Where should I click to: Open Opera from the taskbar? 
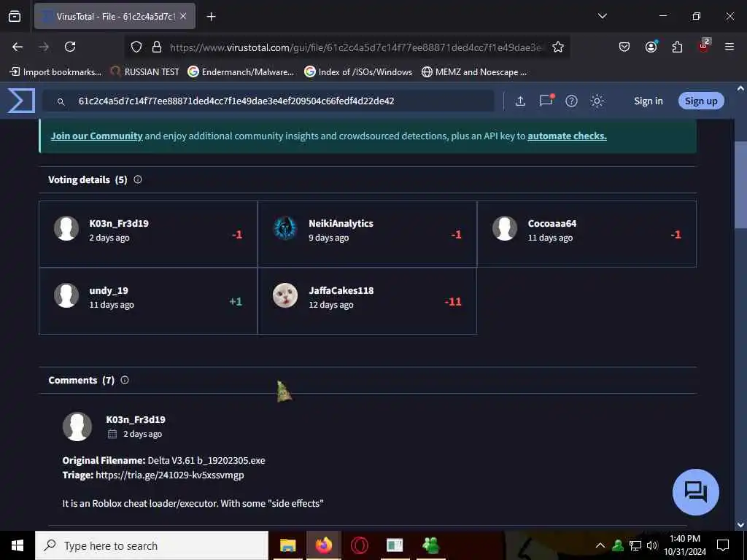359,545
